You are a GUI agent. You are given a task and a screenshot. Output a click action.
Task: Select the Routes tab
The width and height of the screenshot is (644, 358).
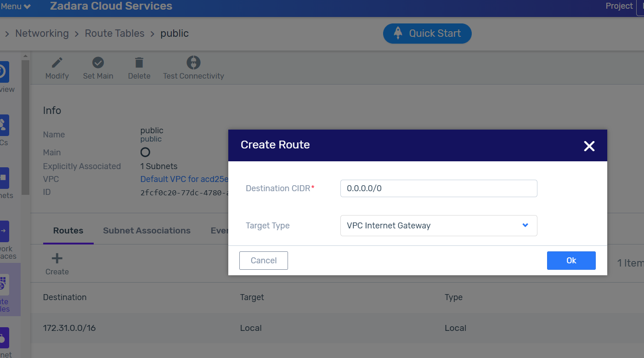tap(68, 231)
